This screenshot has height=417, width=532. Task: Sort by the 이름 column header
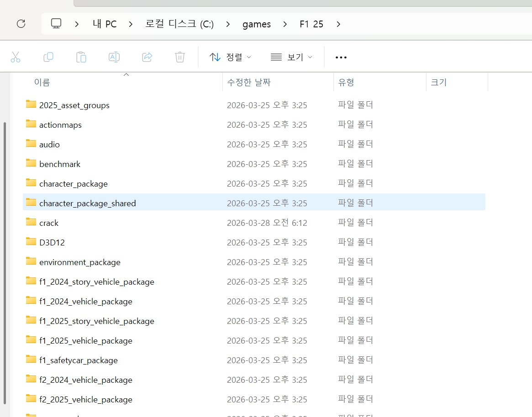42,82
